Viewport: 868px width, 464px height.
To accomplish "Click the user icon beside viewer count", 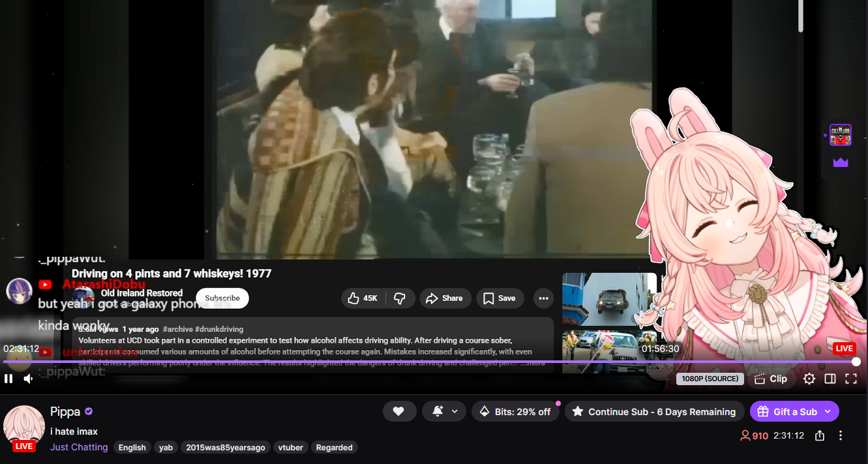I will 745,435.
